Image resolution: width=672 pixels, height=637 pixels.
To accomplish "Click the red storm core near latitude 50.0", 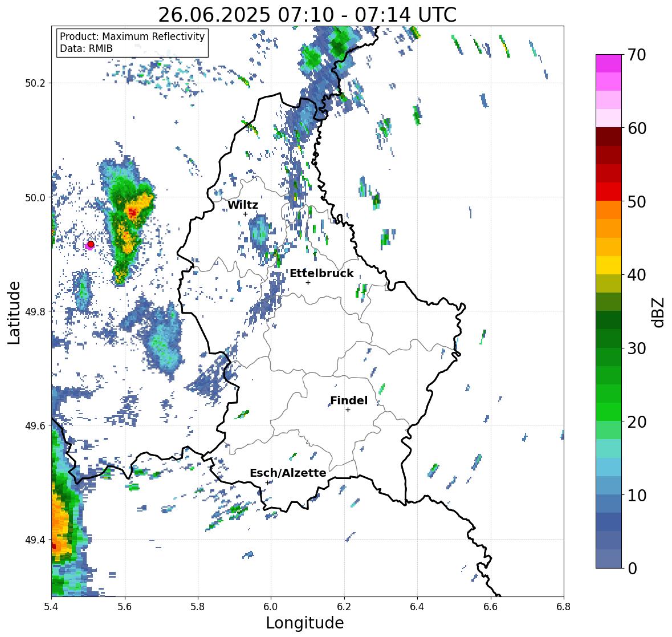I will point(132,212).
